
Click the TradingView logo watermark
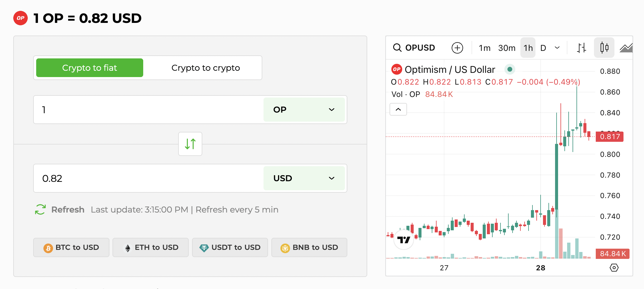(404, 240)
